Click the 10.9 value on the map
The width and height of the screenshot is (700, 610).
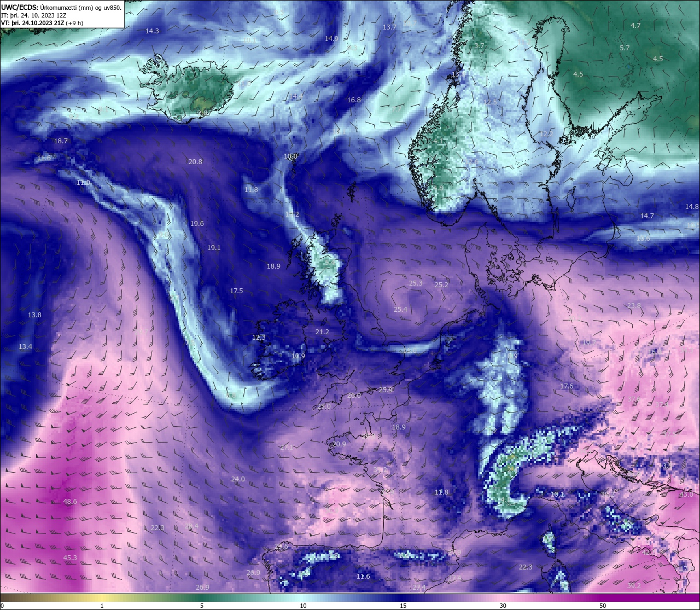(298, 356)
